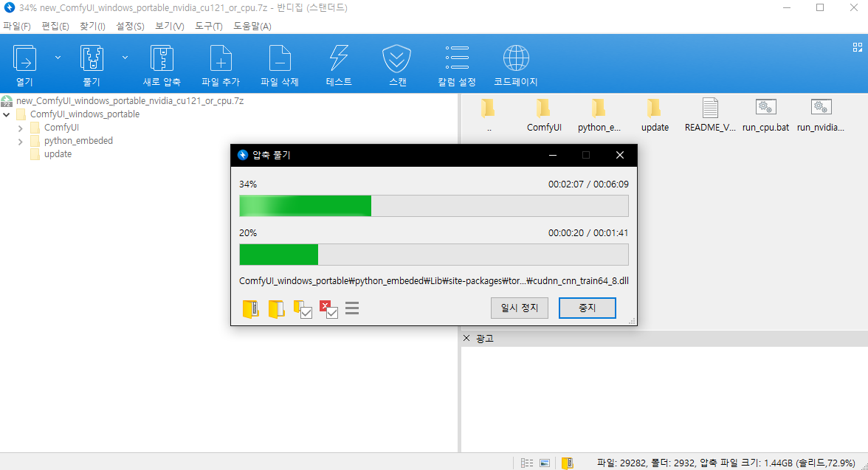Screen dimensions: 868x470
Task: Select ComfyUI_windows_portable folder in tree
Action: click(x=85, y=114)
